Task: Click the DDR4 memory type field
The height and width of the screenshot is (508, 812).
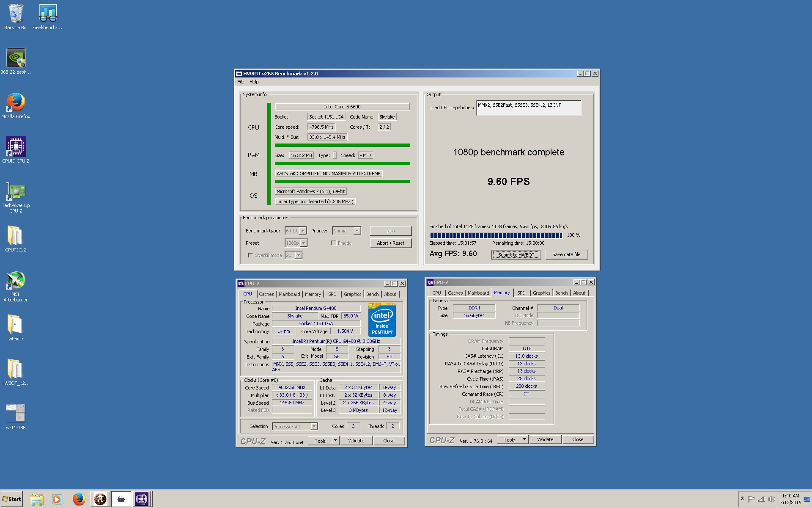Action: (474, 308)
